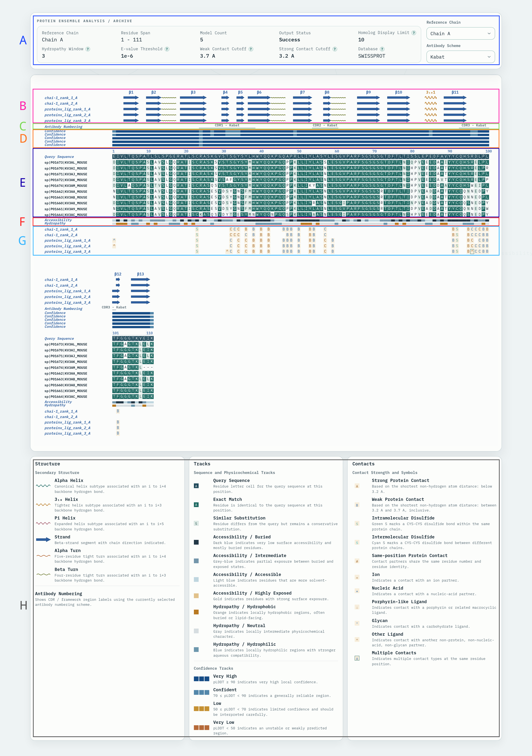Click the "Confidence Tracks" legend subheading
The height and width of the screenshot is (756, 532).
(x=213, y=668)
